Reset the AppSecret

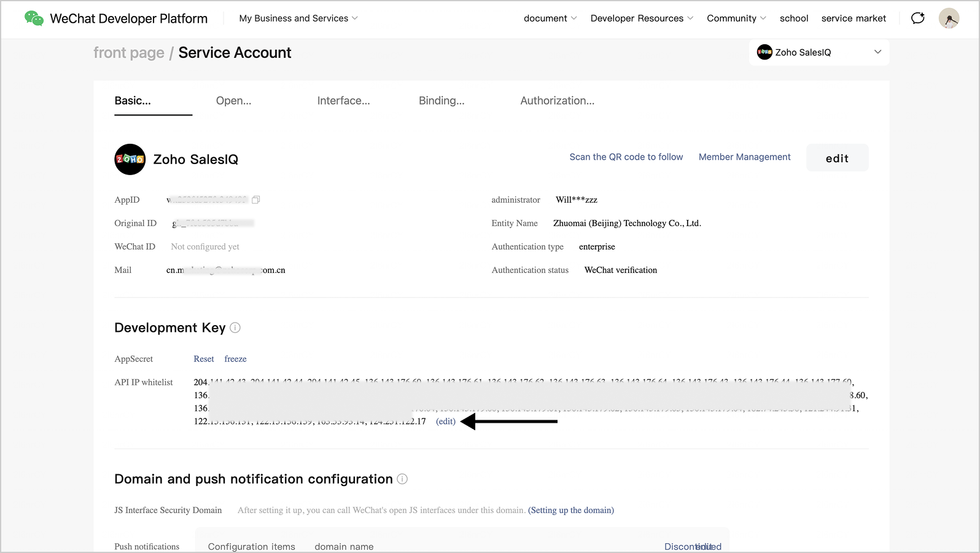coord(204,359)
